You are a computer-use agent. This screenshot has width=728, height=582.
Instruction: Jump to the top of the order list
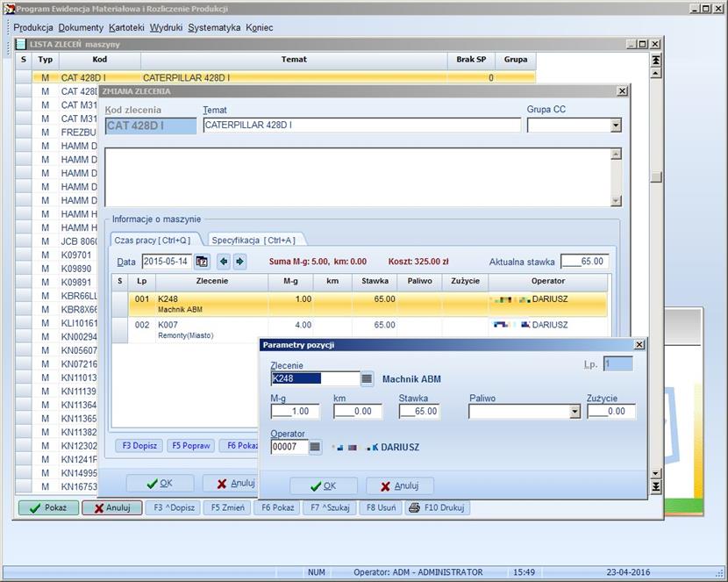click(655, 60)
